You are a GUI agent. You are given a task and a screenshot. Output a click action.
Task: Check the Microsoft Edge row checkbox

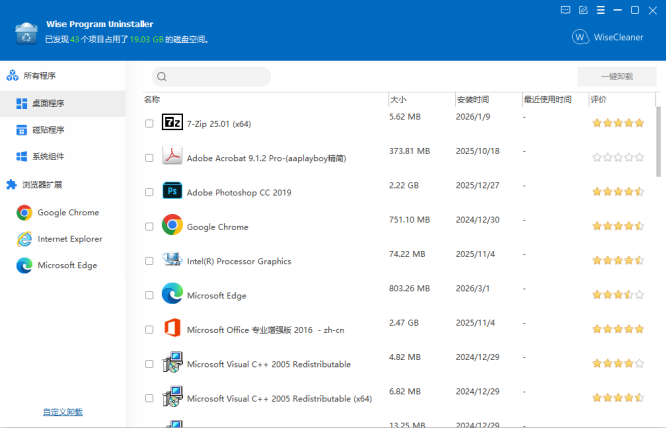[149, 295]
